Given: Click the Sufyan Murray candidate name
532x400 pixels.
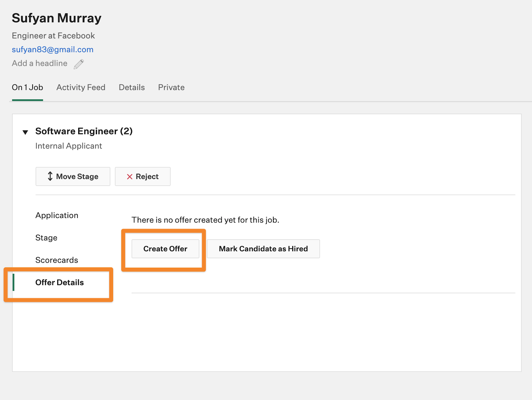Looking at the screenshot, I should click(57, 18).
